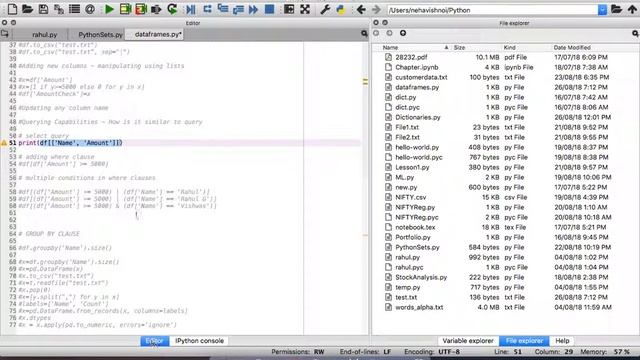The width and height of the screenshot is (640, 360).
Task: Open File explorer options icon
Action: (635, 33)
